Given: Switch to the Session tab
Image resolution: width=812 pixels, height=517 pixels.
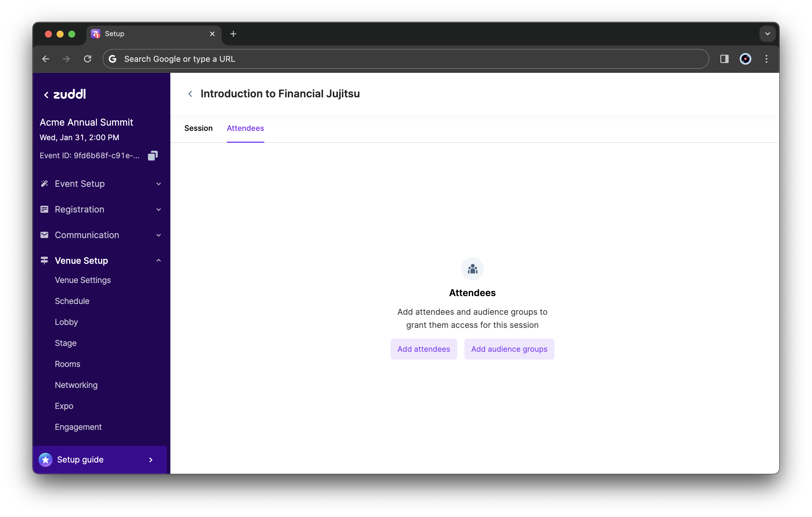Looking at the screenshot, I should click(x=199, y=128).
